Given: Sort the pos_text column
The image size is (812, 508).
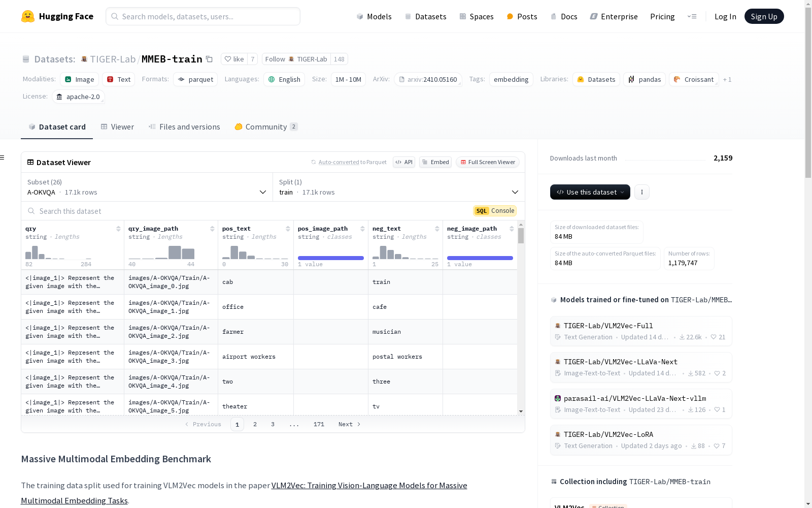Looking at the screenshot, I should pos(288,229).
